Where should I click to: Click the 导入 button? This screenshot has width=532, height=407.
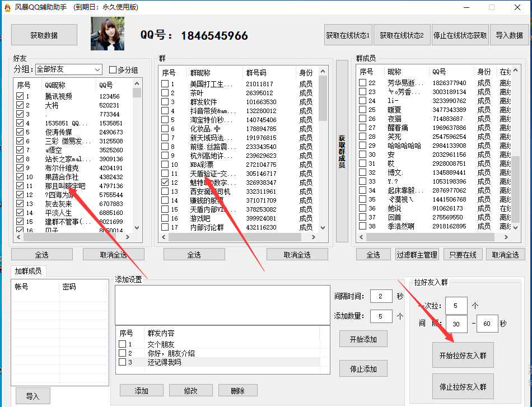coord(33,396)
